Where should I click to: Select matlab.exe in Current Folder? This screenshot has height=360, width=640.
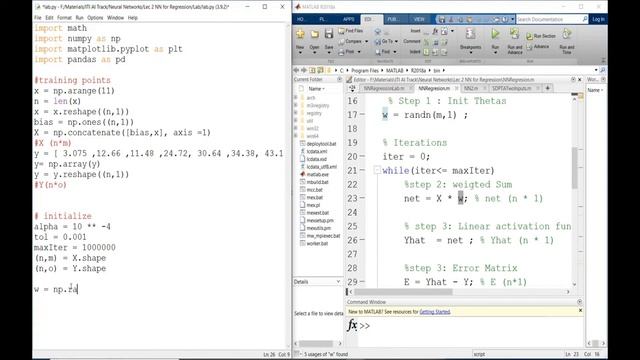coord(318,174)
